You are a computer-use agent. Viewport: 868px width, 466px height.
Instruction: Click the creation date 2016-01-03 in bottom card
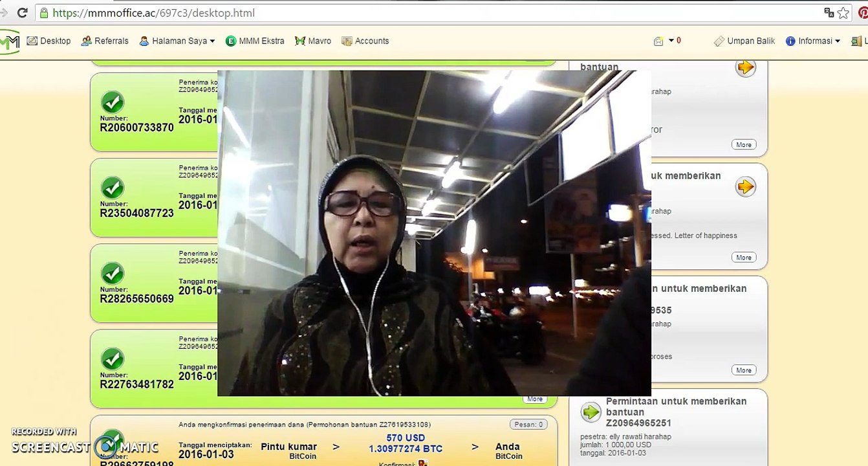[x=206, y=454]
